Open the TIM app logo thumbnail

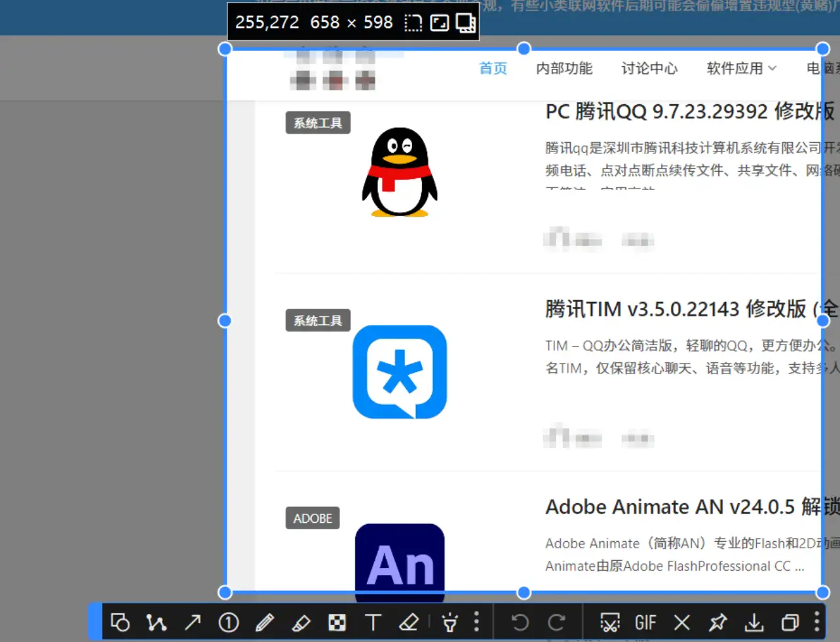[x=400, y=372]
